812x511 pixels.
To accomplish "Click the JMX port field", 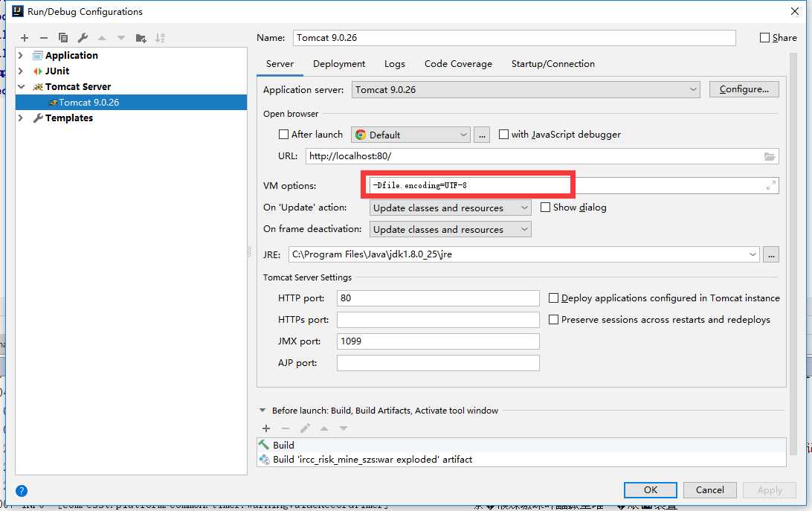I will coord(438,341).
